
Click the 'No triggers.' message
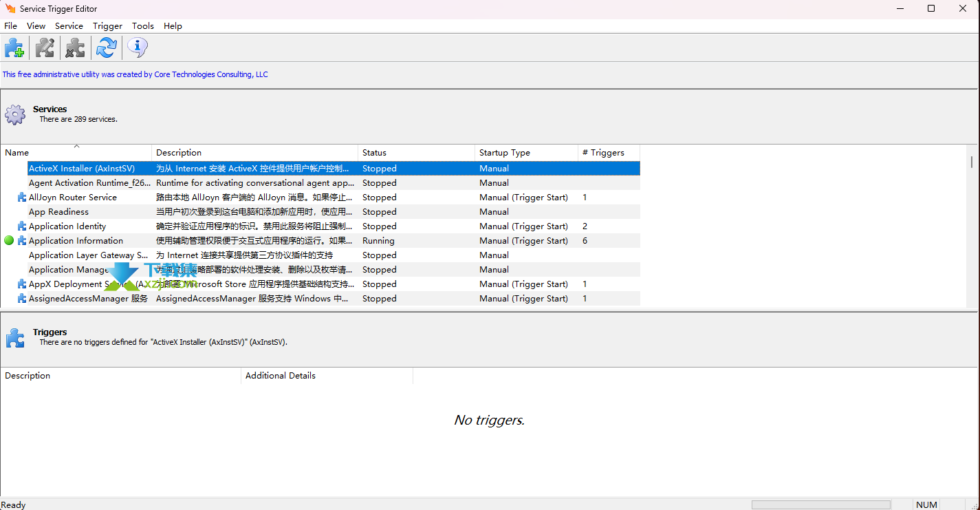point(490,420)
